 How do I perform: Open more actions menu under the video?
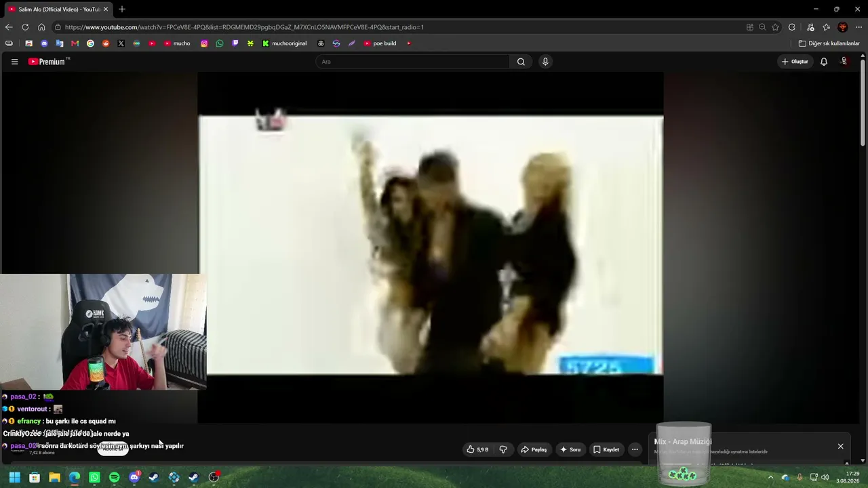click(635, 449)
